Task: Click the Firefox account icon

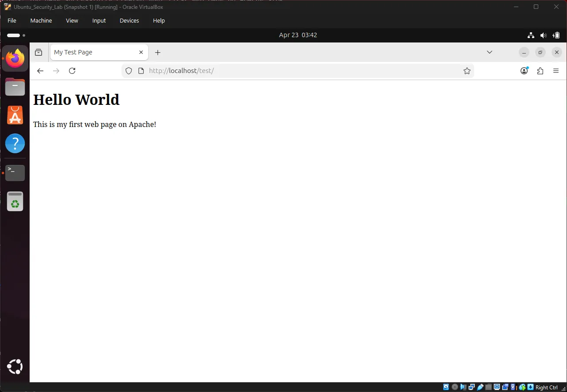Action: [x=524, y=71]
